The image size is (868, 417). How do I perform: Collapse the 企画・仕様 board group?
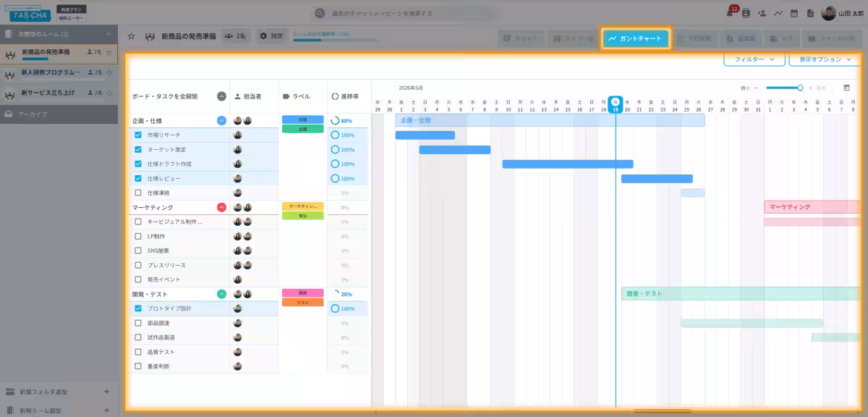[x=221, y=121]
